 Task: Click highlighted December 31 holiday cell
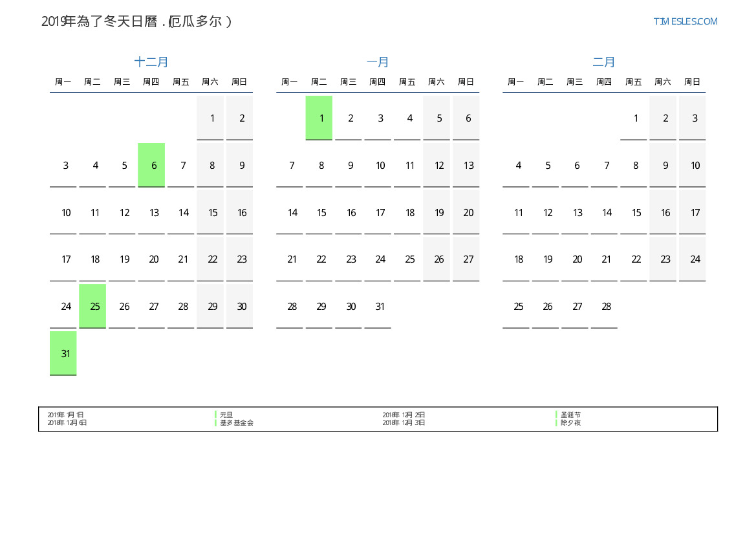click(63, 353)
